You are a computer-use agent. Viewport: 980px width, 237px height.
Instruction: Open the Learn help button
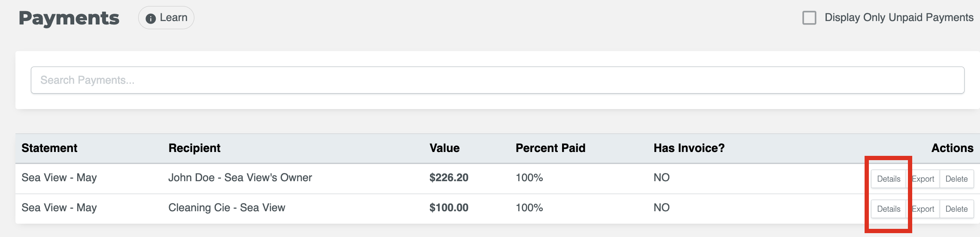(166, 18)
